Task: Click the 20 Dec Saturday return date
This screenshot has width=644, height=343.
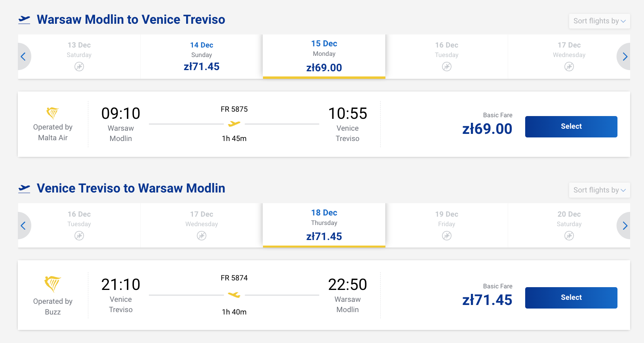Action: pyautogui.click(x=569, y=225)
